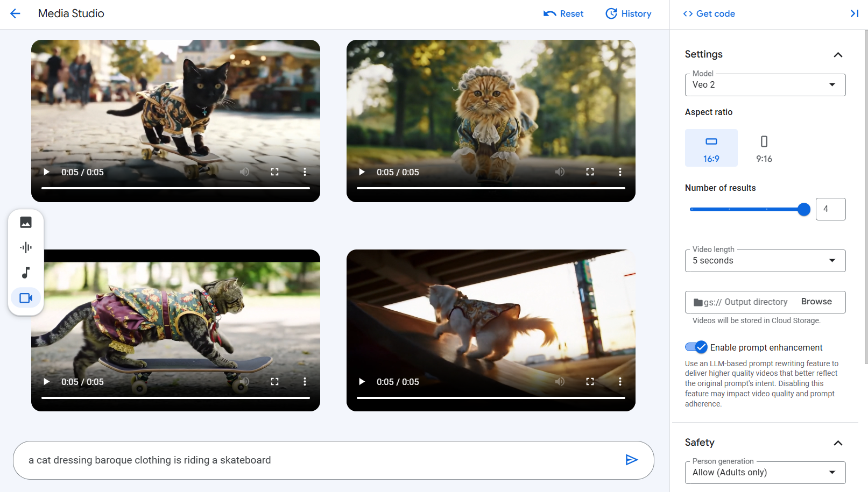Select the music note icon in sidebar
The height and width of the screenshot is (492, 868).
click(26, 273)
